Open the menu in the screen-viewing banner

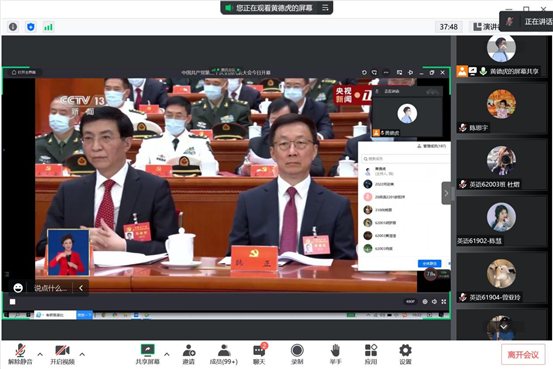point(325,7)
